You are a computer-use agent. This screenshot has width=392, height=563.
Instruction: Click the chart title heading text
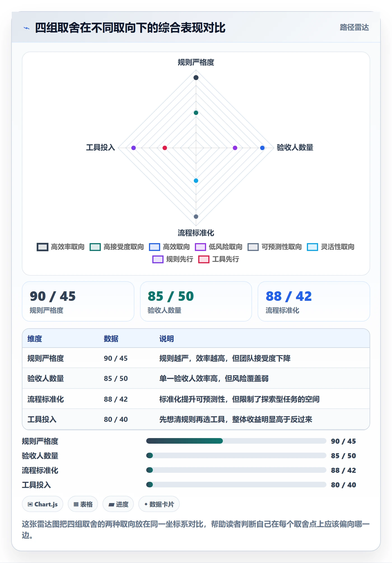coord(130,28)
